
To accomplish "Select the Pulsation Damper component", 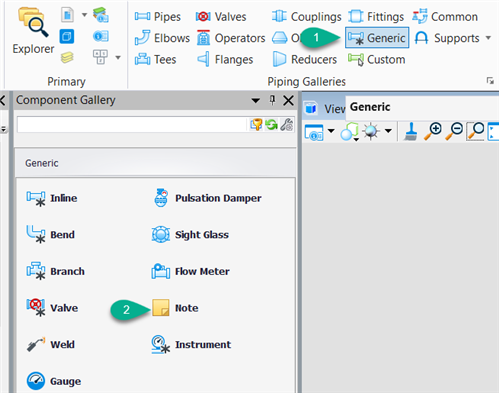I will click(x=207, y=198).
